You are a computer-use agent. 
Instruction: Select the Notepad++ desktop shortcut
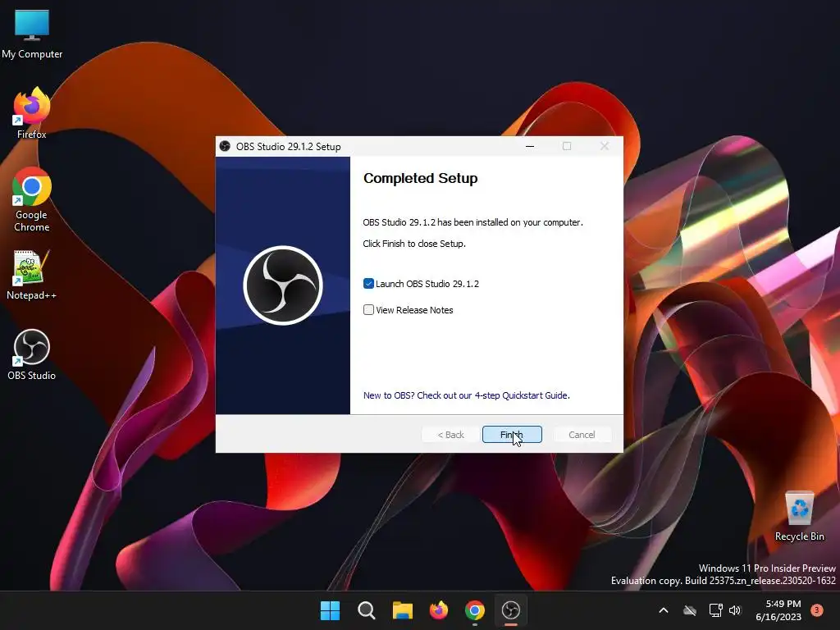coord(32,275)
